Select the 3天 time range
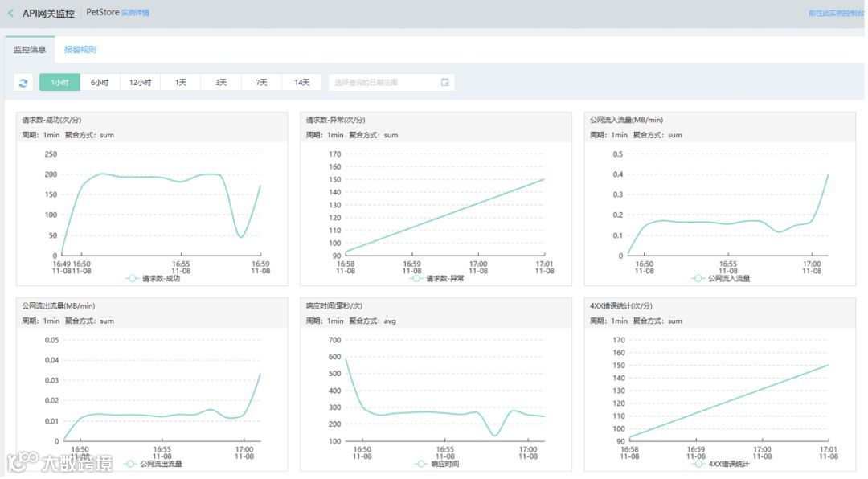Viewport: 868px width, 479px height. [x=221, y=83]
